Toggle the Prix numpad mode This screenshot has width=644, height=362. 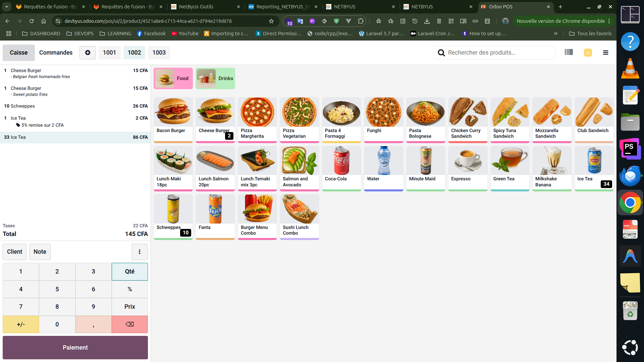click(x=130, y=307)
